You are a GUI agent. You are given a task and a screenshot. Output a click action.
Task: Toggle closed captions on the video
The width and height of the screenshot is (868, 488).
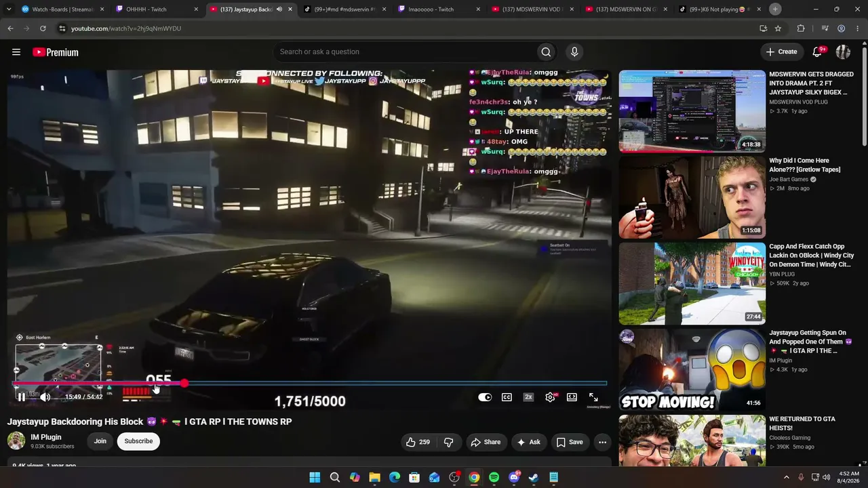[507, 397]
